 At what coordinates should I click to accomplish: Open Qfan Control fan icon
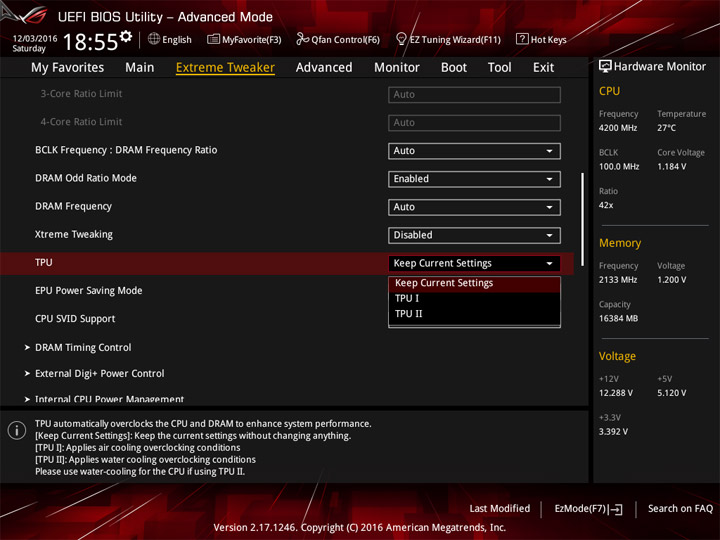tap(302, 39)
